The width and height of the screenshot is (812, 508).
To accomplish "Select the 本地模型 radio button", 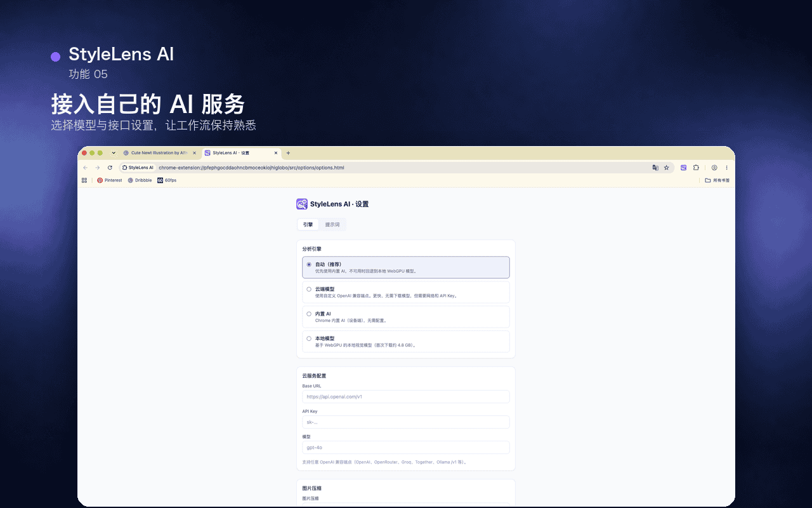I will coord(309,338).
